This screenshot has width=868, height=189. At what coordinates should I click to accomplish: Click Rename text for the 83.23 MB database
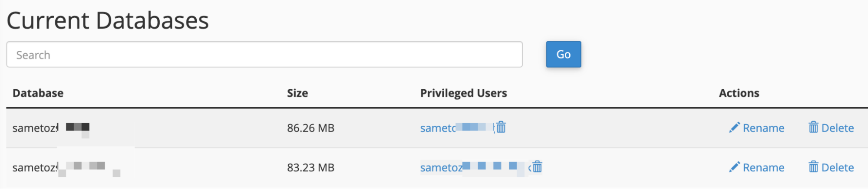tap(763, 167)
